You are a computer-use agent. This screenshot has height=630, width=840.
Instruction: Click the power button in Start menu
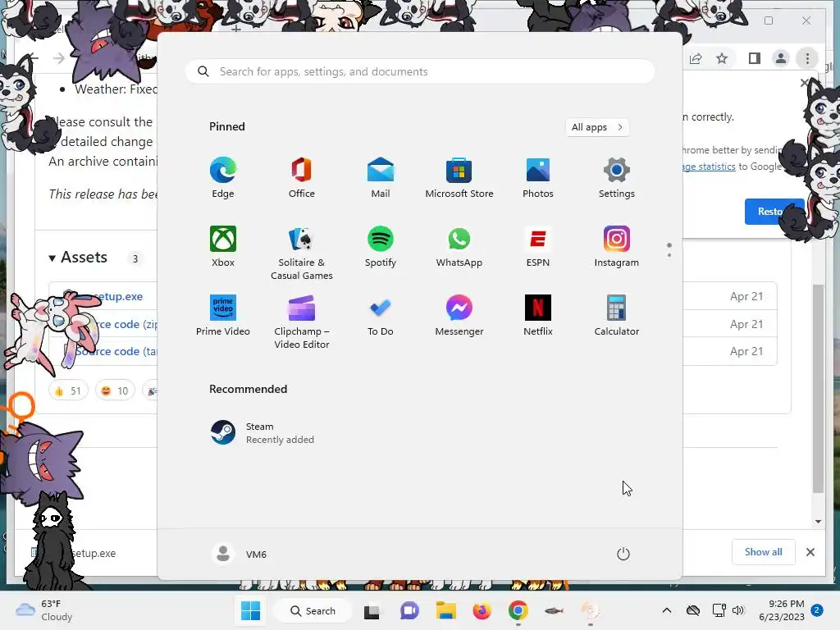(x=623, y=554)
